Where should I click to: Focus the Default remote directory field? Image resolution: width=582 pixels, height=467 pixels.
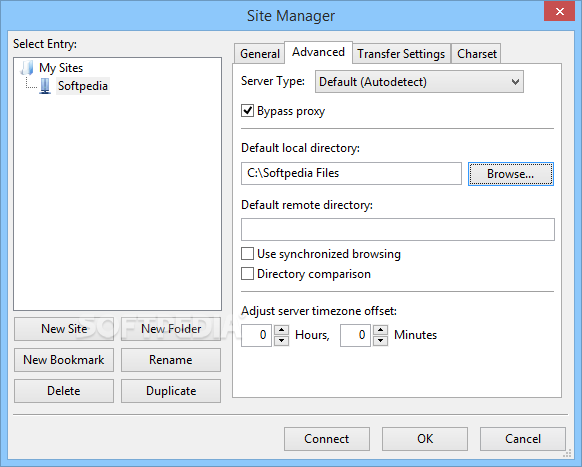(x=398, y=229)
